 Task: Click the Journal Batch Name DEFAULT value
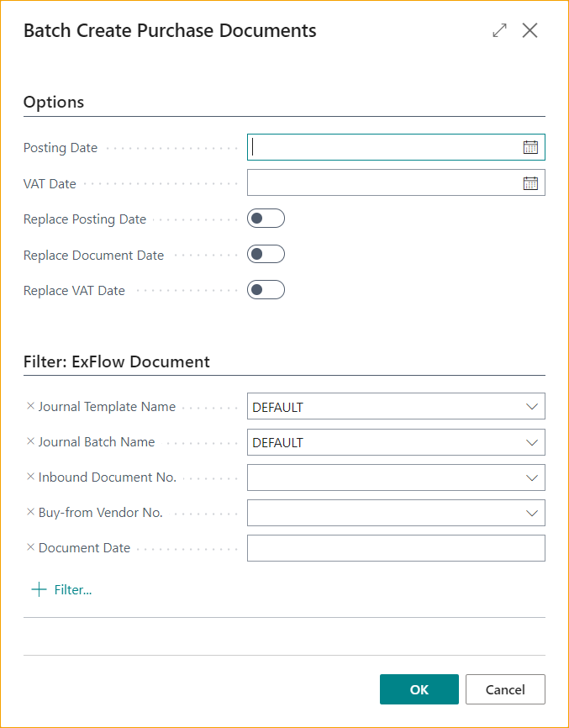point(277,442)
